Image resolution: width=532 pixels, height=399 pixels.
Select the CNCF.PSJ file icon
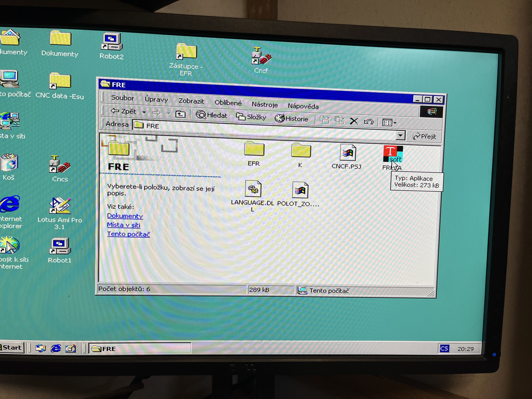pyautogui.click(x=348, y=153)
